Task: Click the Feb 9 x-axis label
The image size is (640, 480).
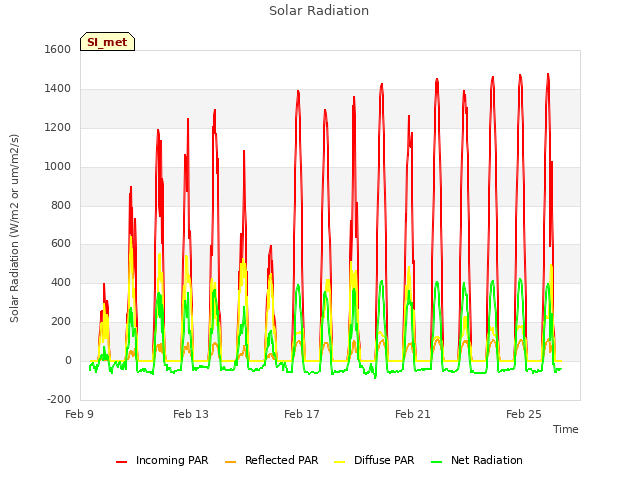Action: point(80,414)
